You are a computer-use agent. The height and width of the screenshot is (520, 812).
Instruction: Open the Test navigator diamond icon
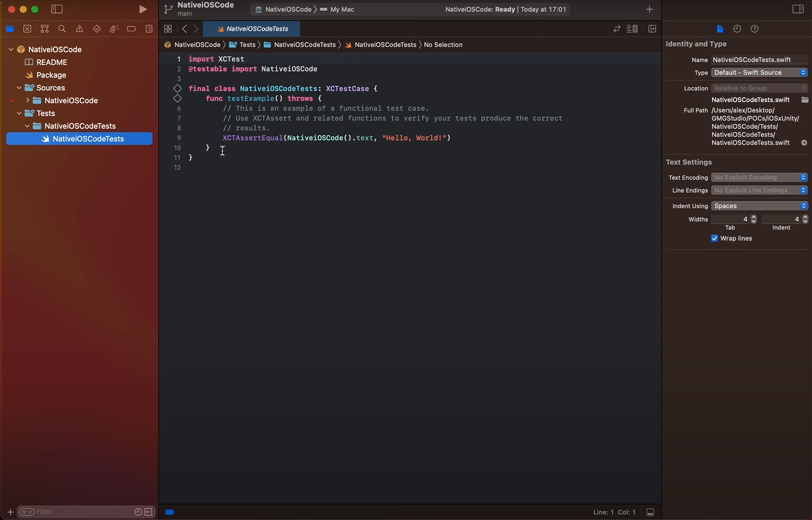coord(97,29)
